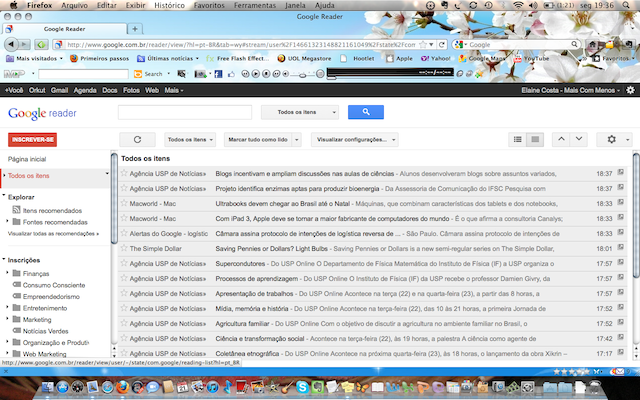Click the blue search magnifier button
The image size is (640, 400).
pos(366,112)
